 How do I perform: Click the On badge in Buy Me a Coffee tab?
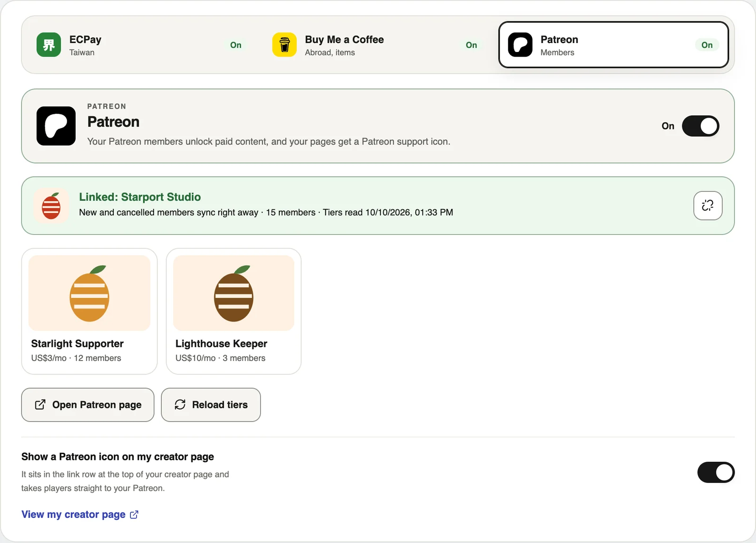(472, 45)
